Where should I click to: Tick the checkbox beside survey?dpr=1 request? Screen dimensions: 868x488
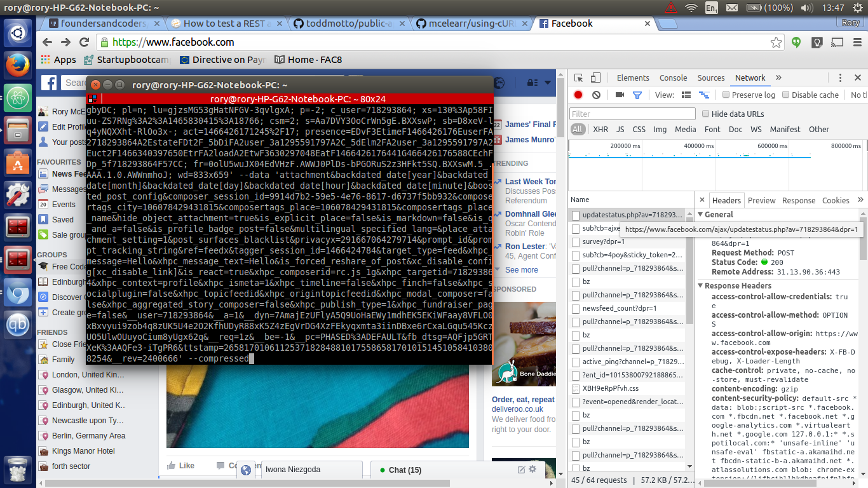(x=576, y=242)
